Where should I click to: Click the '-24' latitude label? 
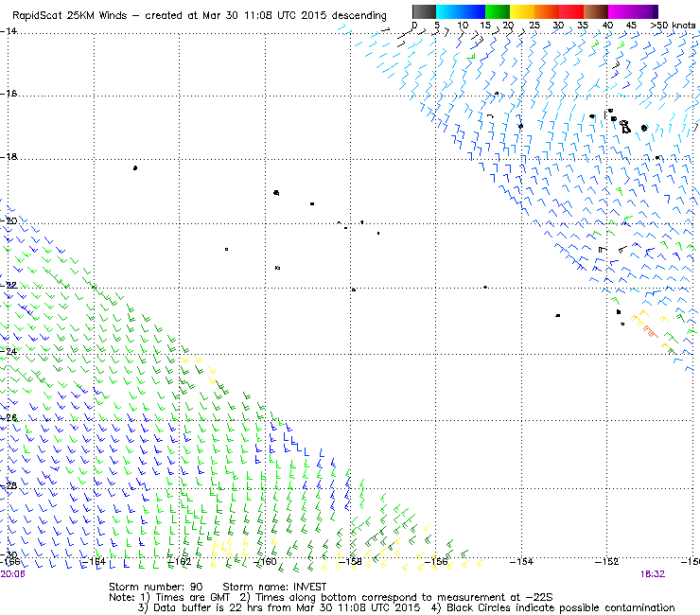click(x=9, y=351)
